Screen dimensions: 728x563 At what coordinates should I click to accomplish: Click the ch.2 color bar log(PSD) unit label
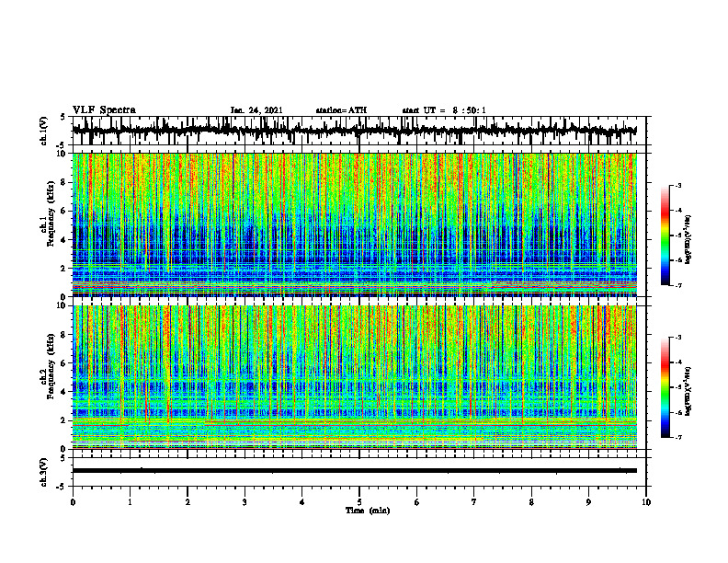click(x=688, y=391)
